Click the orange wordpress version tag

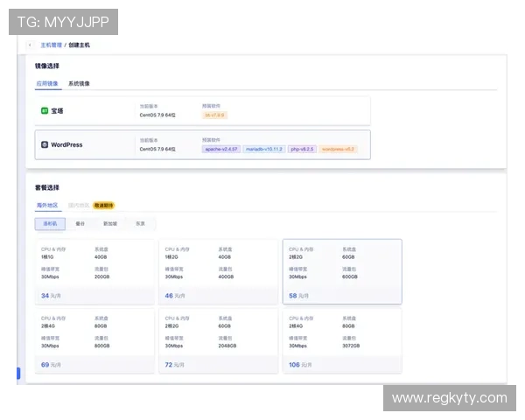coord(338,149)
